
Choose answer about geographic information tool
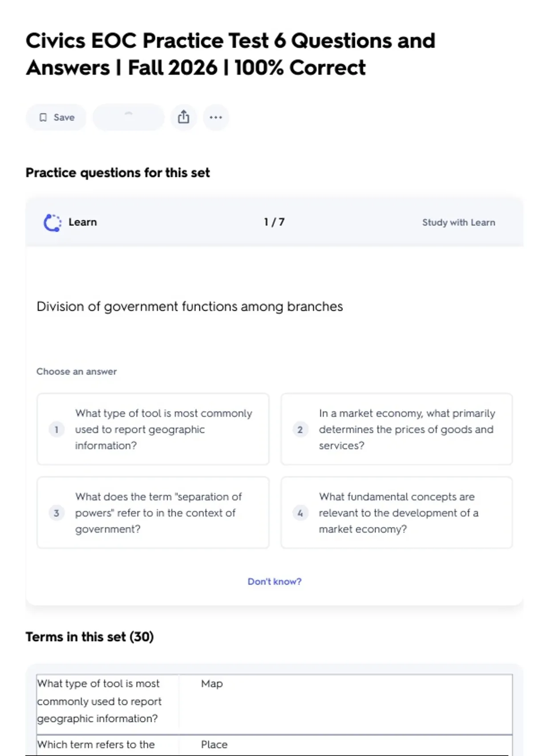[x=163, y=429]
